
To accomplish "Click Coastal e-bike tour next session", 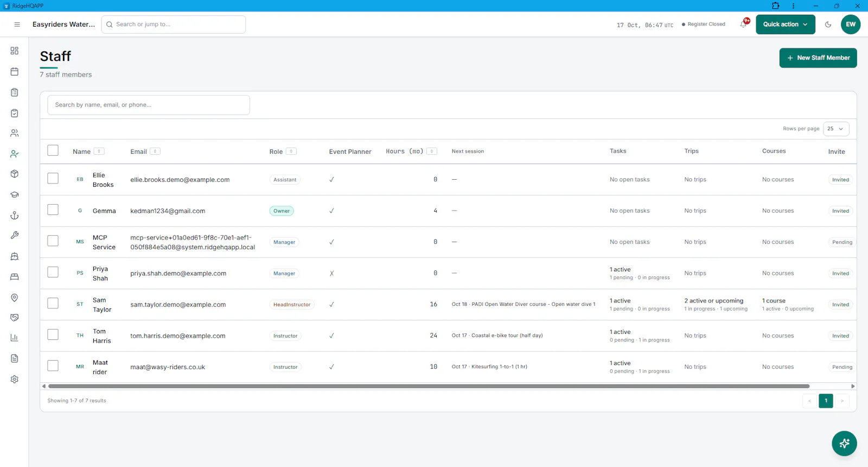I will (x=497, y=336).
